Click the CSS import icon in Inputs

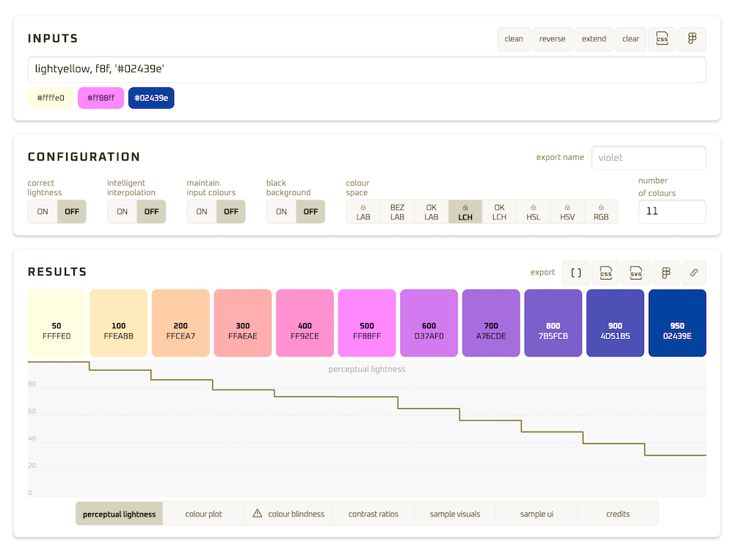coord(662,39)
